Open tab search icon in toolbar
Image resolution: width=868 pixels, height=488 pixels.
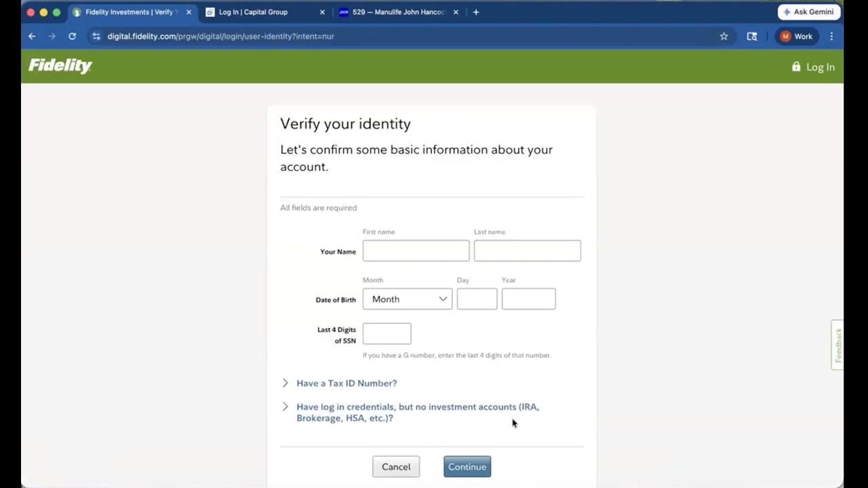pos(752,36)
